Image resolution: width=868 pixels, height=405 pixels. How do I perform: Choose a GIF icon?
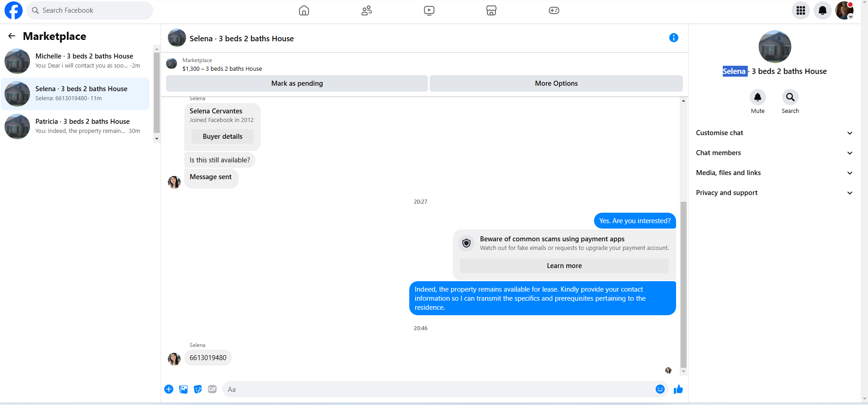(x=212, y=389)
